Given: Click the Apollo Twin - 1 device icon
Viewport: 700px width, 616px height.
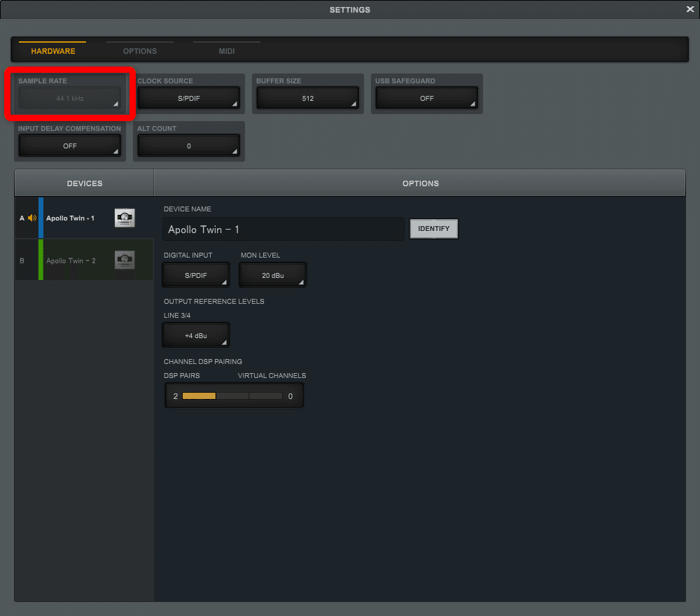Looking at the screenshot, I should [x=125, y=218].
